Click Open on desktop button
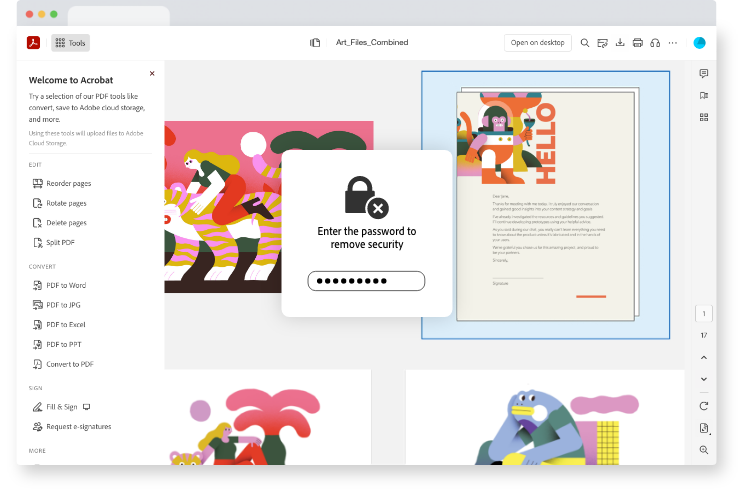 [537, 43]
